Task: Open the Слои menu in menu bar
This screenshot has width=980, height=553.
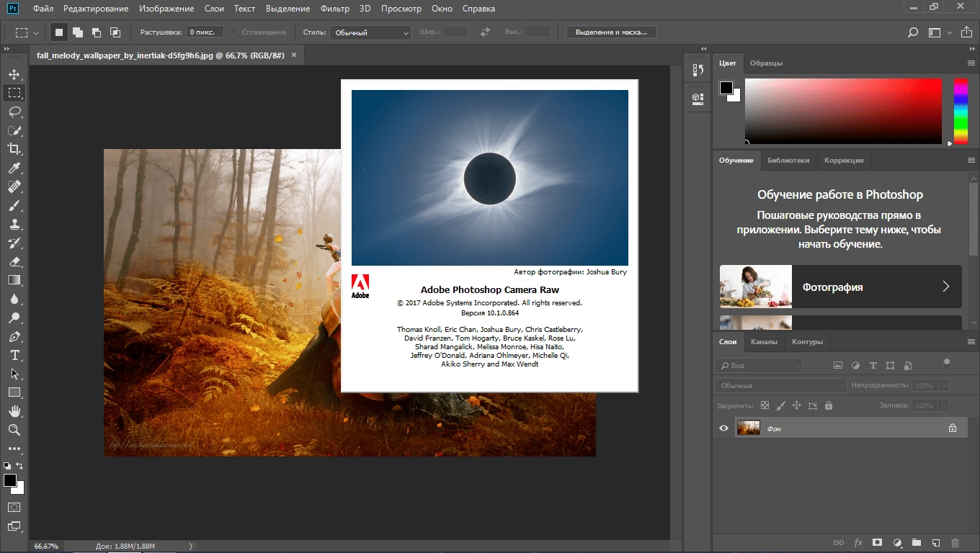Action: point(214,9)
